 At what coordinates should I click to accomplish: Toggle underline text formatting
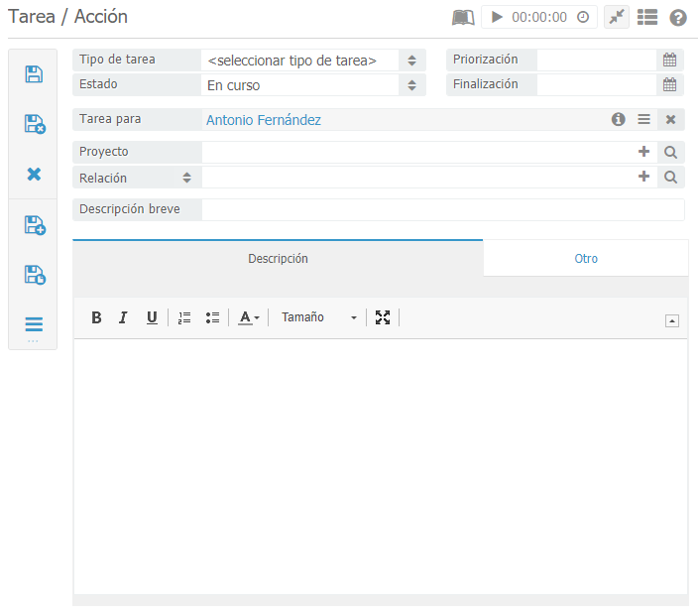pos(152,317)
